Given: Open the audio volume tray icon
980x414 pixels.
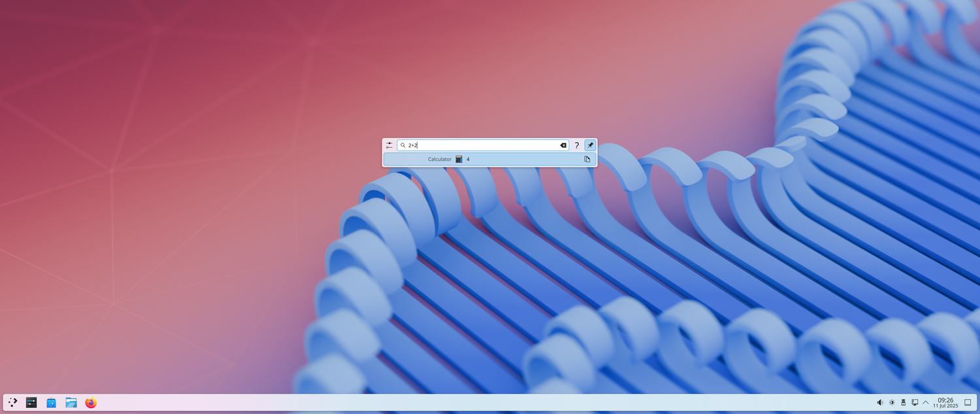Looking at the screenshot, I should [880, 403].
